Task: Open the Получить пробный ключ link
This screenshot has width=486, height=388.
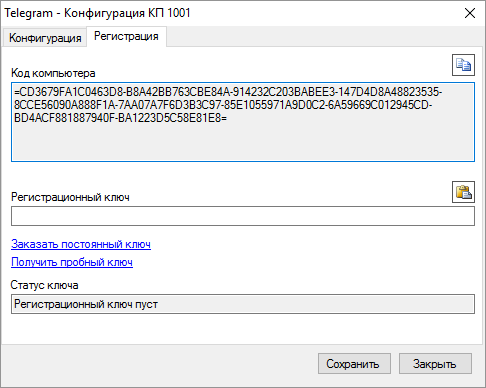Action: [x=72, y=262]
